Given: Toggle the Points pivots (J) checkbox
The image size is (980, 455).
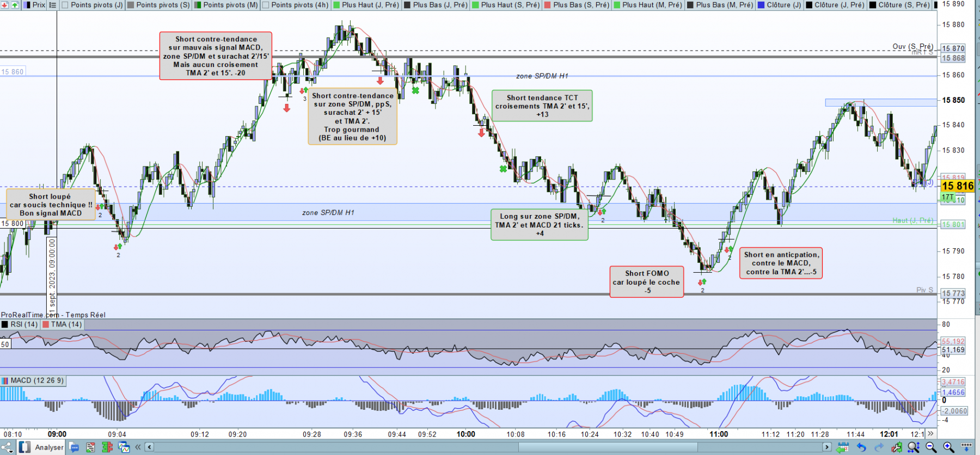Looking at the screenshot, I should (x=65, y=5).
